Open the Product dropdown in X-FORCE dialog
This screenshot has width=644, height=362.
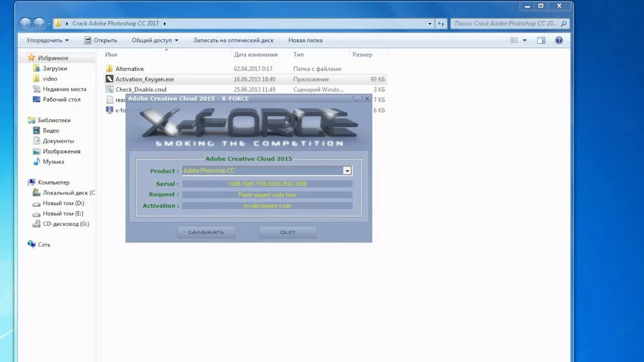347,171
